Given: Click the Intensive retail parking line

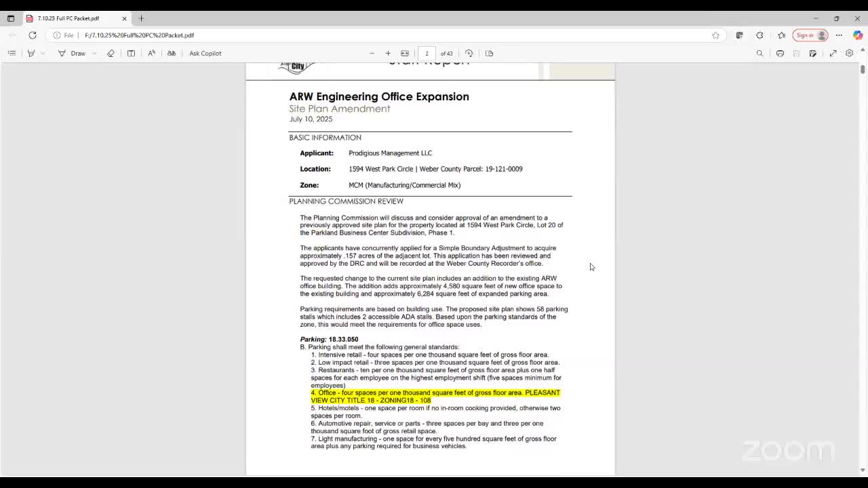Looking at the screenshot, I should 430,355.
